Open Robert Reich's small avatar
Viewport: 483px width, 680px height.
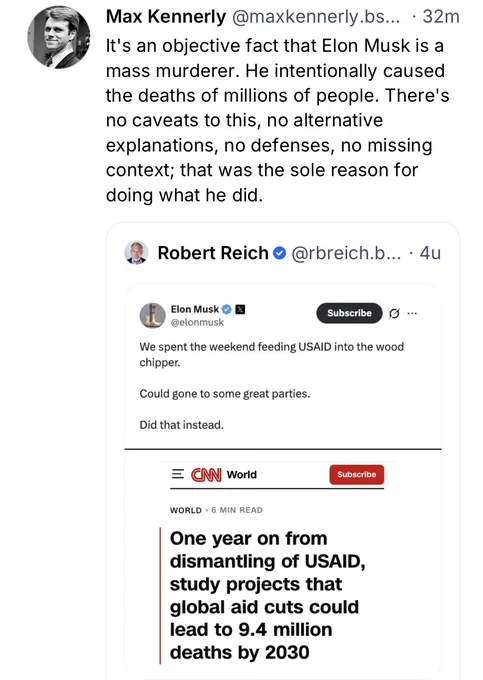[x=137, y=253]
